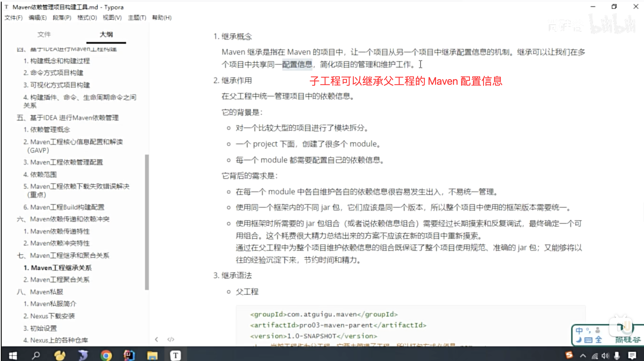Toggle source code mode icon
Viewport: 644px width, 361px height.
171,339
